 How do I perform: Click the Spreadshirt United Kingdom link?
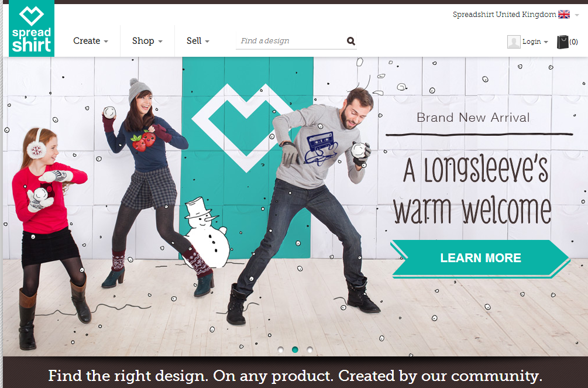pyautogui.click(x=504, y=14)
